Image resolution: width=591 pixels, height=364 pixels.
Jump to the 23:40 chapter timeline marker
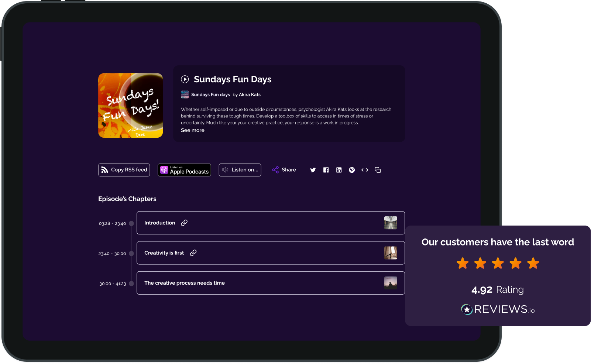point(131,254)
